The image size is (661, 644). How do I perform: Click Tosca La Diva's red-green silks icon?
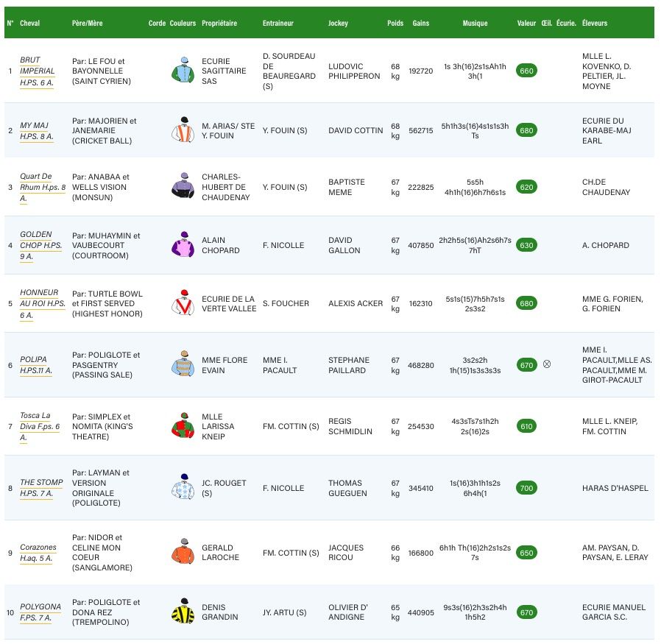(x=182, y=426)
